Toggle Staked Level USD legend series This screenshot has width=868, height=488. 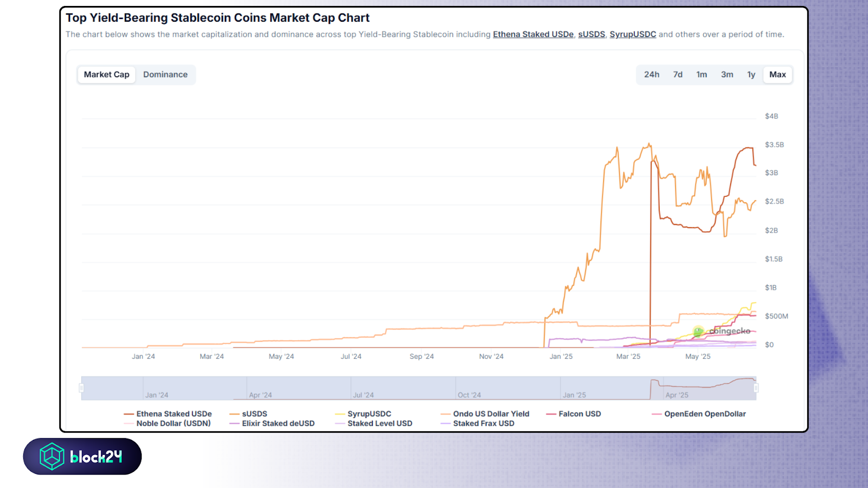[x=373, y=423]
